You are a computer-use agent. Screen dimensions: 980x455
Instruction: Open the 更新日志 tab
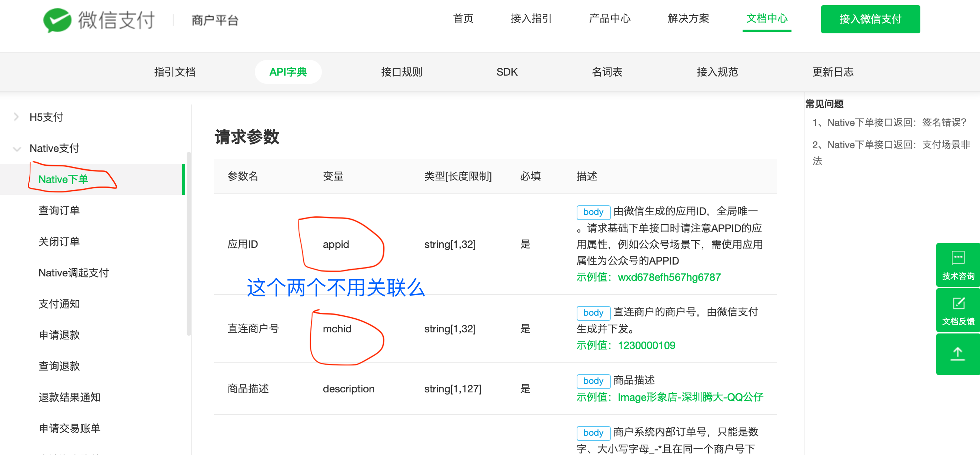(x=832, y=72)
